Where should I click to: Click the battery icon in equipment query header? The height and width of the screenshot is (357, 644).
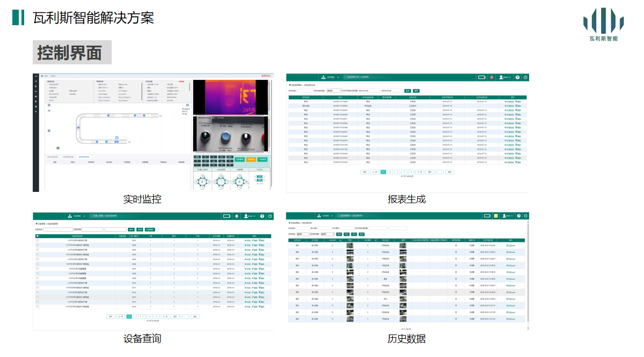[x=227, y=216]
